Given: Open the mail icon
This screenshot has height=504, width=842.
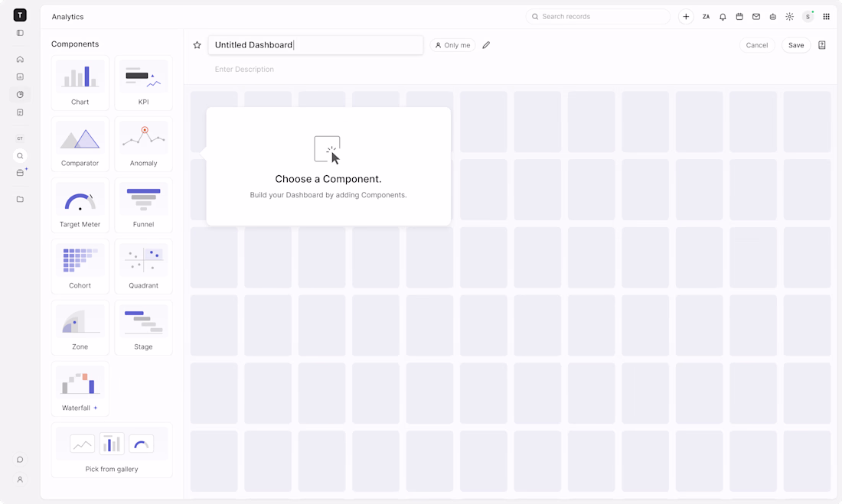Looking at the screenshot, I should pyautogui.click(x=756, y=17).
